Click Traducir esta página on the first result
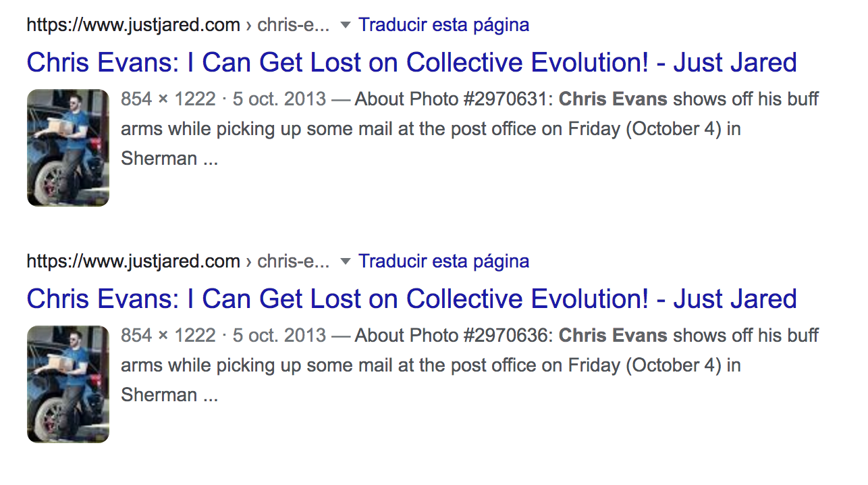This screenshot has width=868, height=485. [x=443, y=25]
